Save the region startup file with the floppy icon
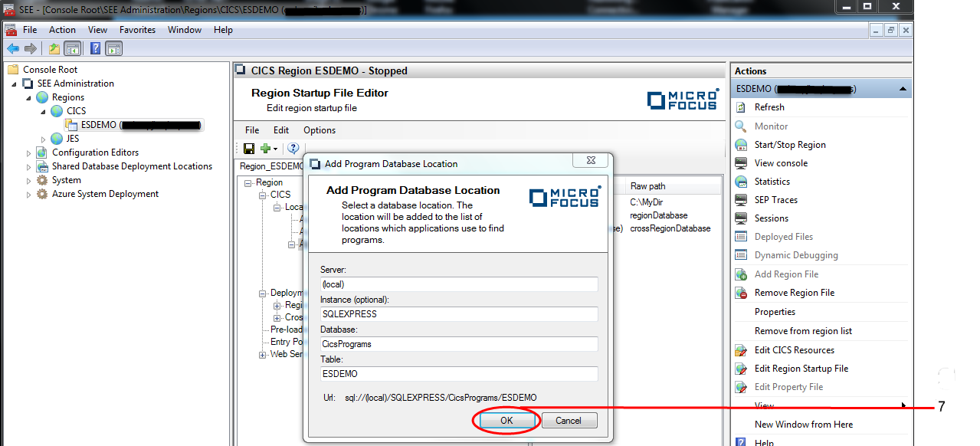This screenshot has height=446, width=980. pos(249,149)
